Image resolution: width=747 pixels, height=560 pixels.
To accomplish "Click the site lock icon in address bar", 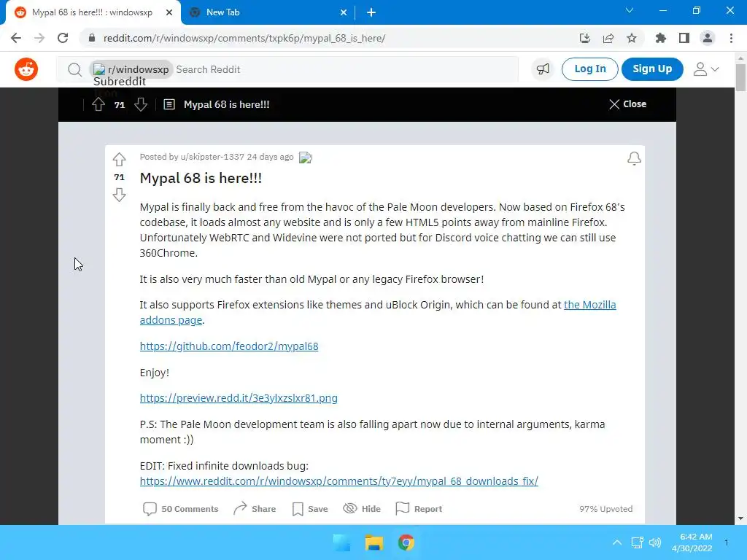I will pos(92,38).
